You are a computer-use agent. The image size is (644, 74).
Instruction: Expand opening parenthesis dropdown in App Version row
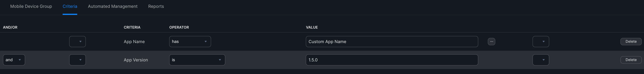[x=77, y=60]
